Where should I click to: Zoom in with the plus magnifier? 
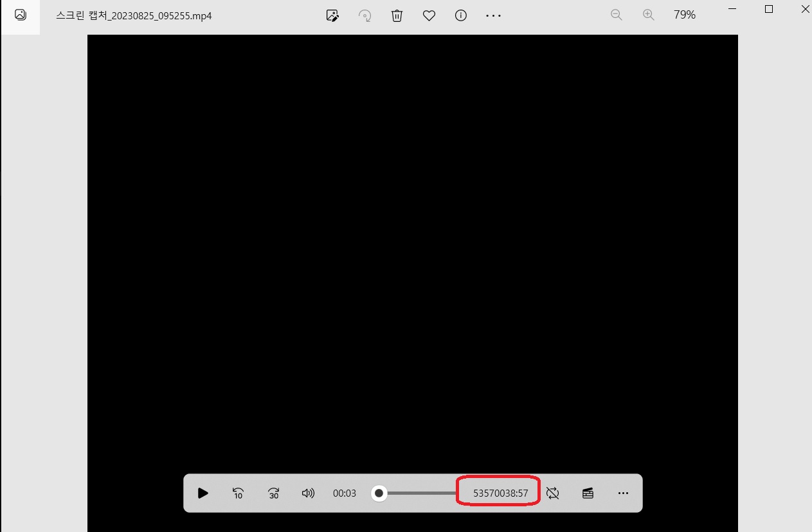(x=649, y=15)
